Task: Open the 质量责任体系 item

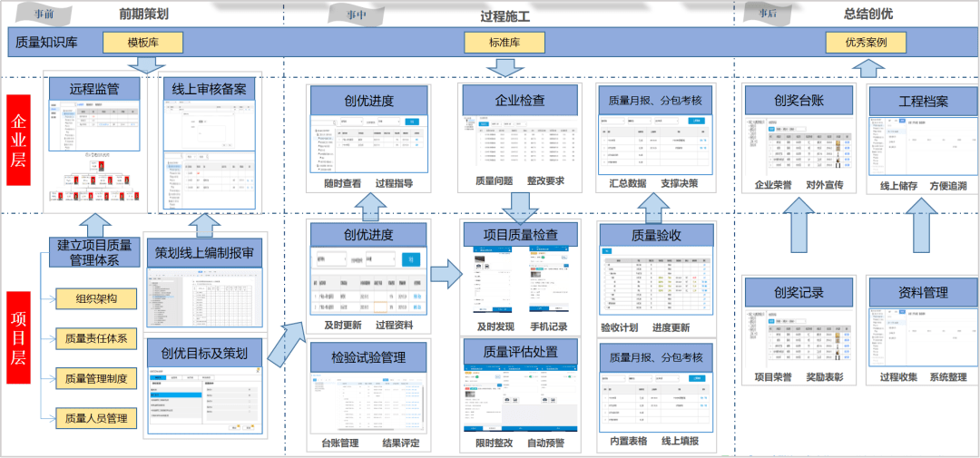Action: pyautogui.click(x=97, y=339)
